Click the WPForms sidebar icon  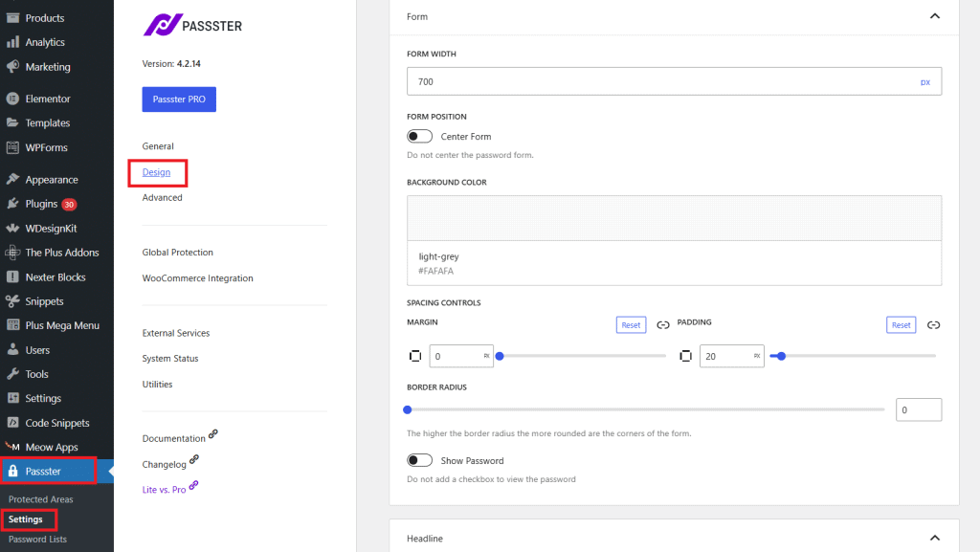coord(12,147)
